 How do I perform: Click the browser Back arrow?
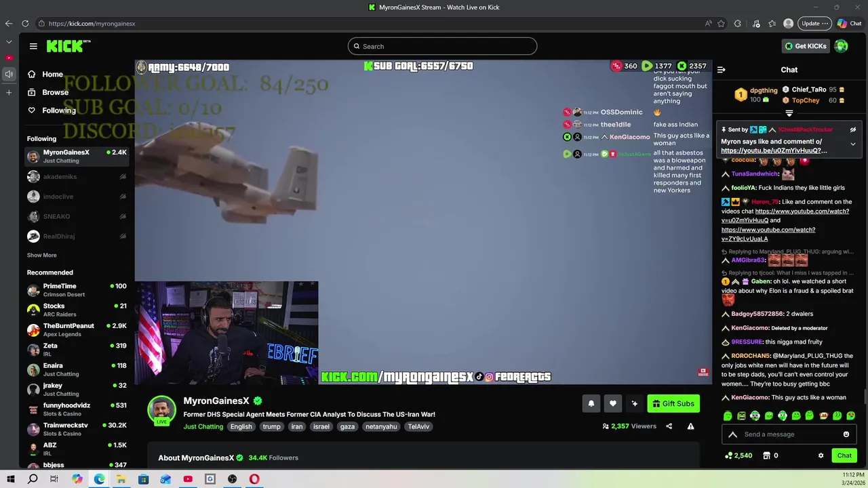click(x=9, y=23)
